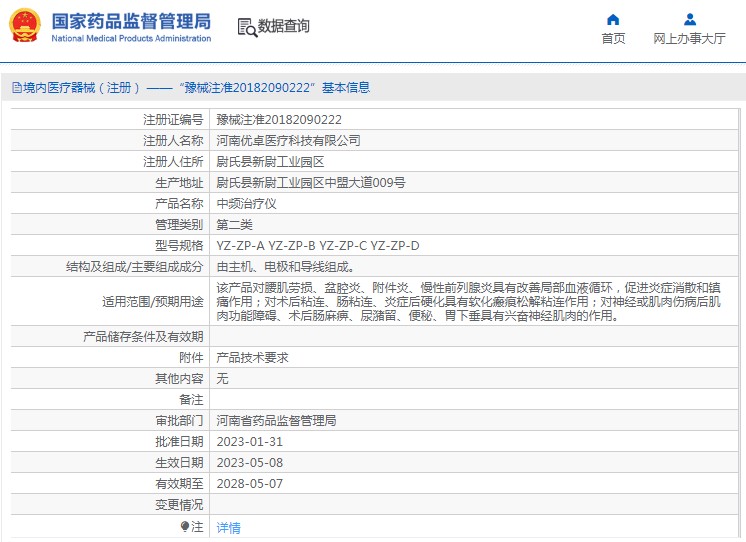
Task: Select approval date 2023-01-31
Action: (x=250, y=442)
